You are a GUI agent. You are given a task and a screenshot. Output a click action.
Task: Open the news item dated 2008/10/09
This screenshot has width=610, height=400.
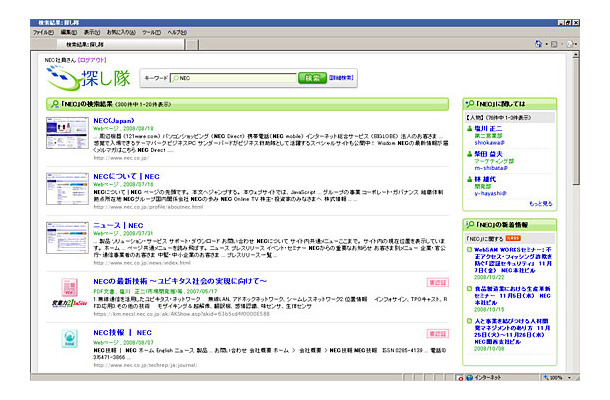pyautogui.click(x=512, y=332)
